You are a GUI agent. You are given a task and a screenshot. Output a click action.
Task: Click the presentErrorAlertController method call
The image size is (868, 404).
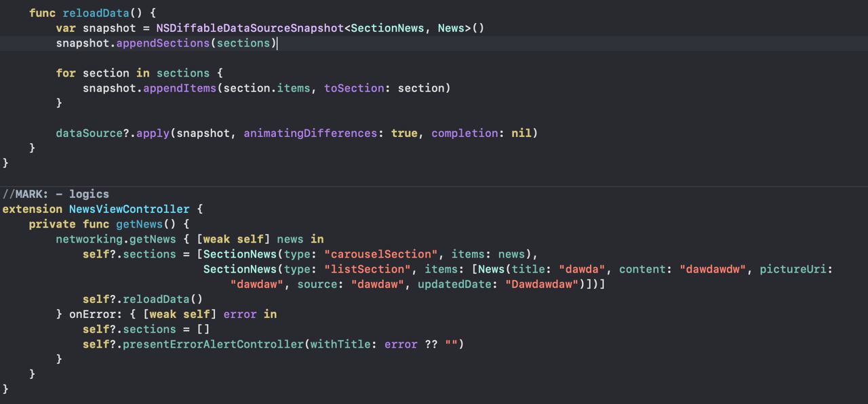tap(214, 344)
